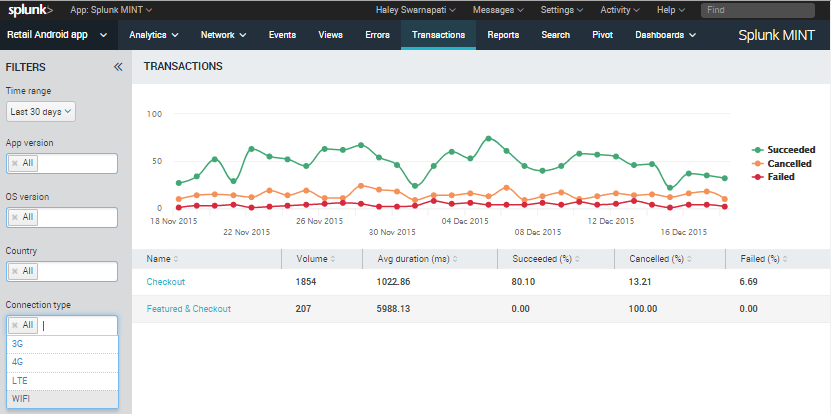Sort by Cancelled (%) column arrows

[x=688, y=259]
